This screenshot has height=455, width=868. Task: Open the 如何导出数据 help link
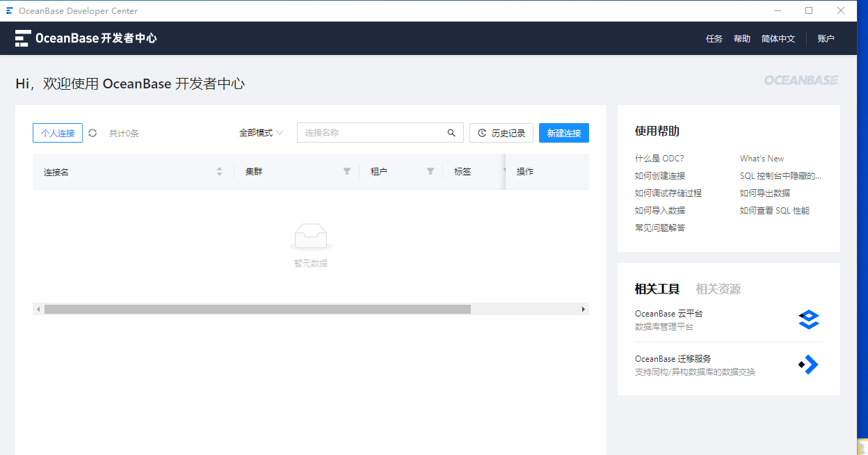(x=765, y=193)
